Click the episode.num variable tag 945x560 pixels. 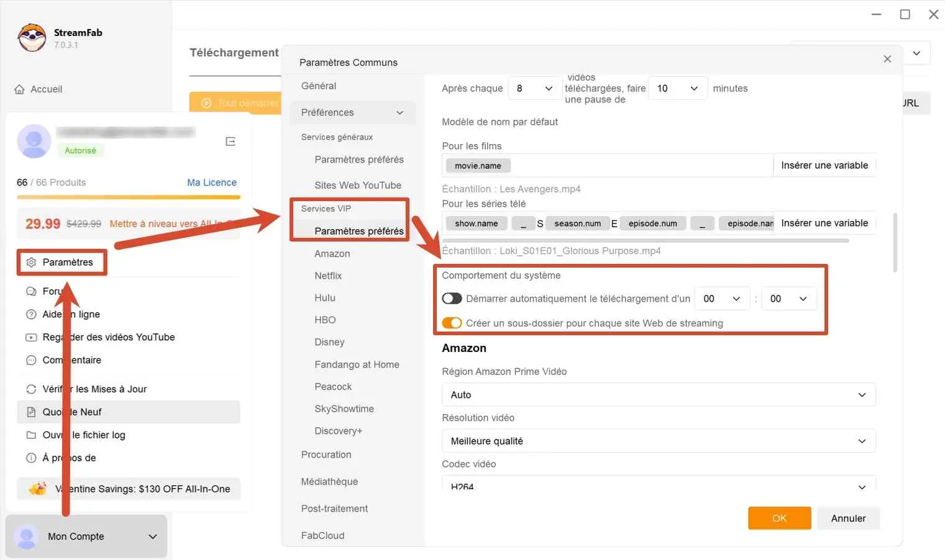coord(653,224)
